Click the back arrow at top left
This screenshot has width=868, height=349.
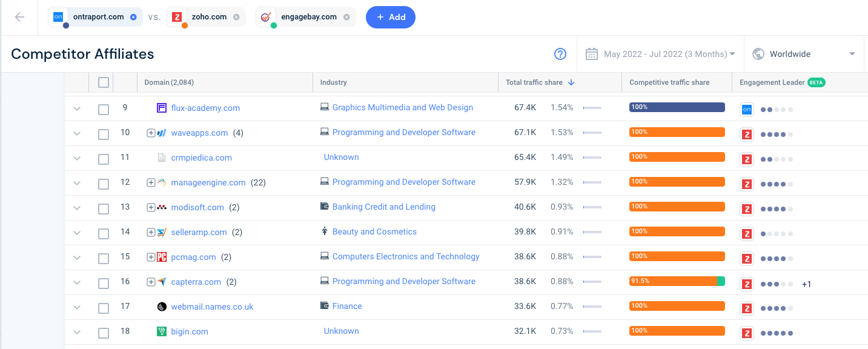coord(19,17)
